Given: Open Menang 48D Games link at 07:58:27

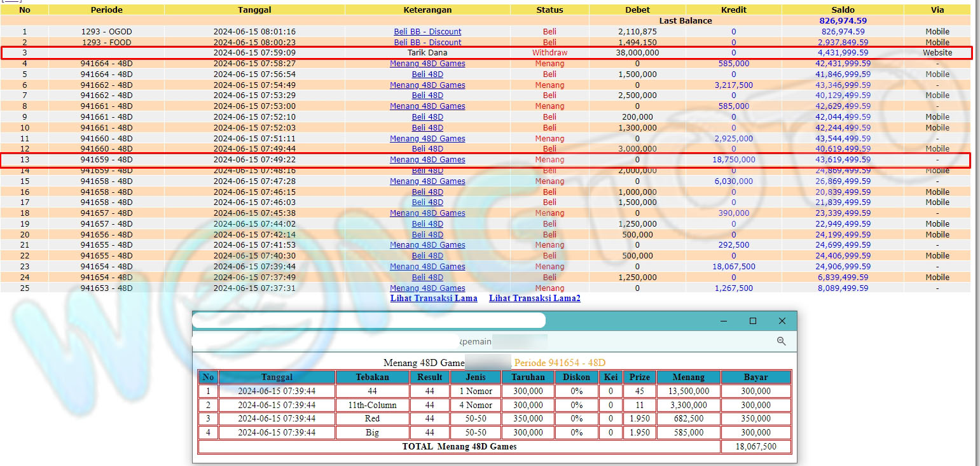Looking at the screenshot, I should click(x=427, y=64).
